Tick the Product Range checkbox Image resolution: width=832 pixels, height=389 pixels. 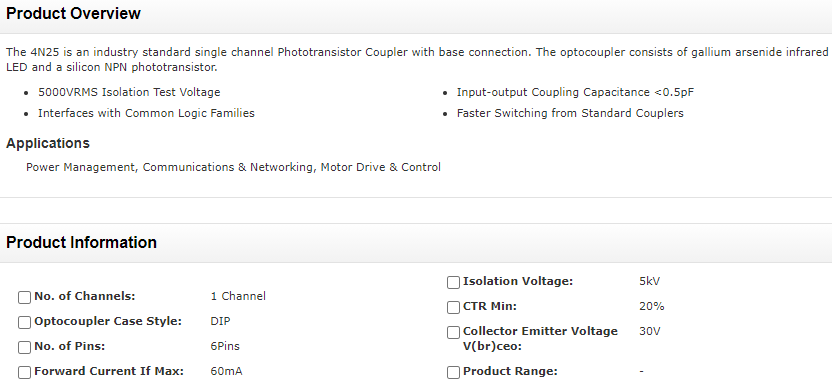(x=453, y=372)
